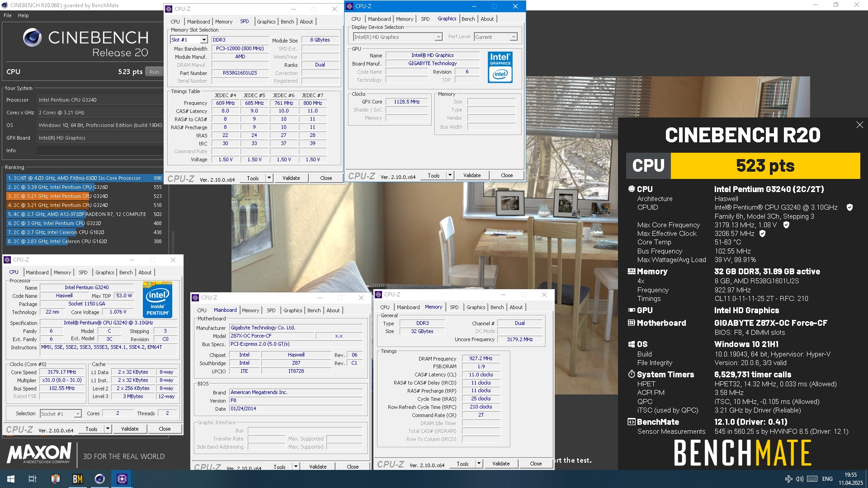Expand Tools arrow in CPU-Z CPU window
868x488 pixels.
click(x=108, y=429)
